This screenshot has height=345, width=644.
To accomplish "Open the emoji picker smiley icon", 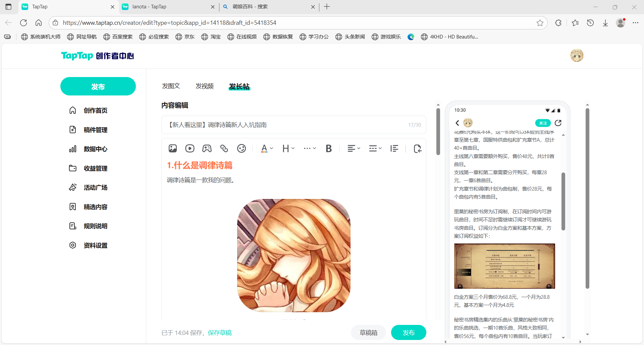I will 241,148.
